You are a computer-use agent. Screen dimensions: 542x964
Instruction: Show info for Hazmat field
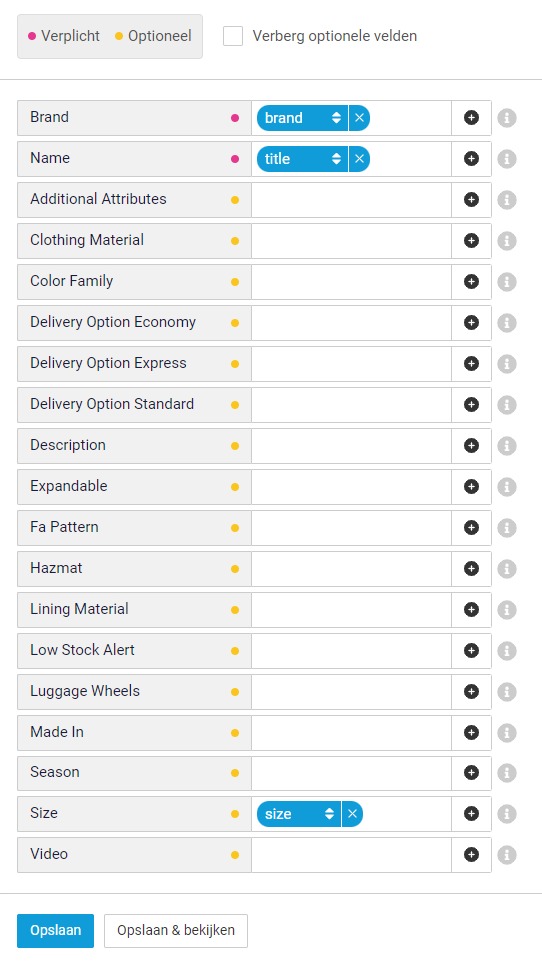507,569
